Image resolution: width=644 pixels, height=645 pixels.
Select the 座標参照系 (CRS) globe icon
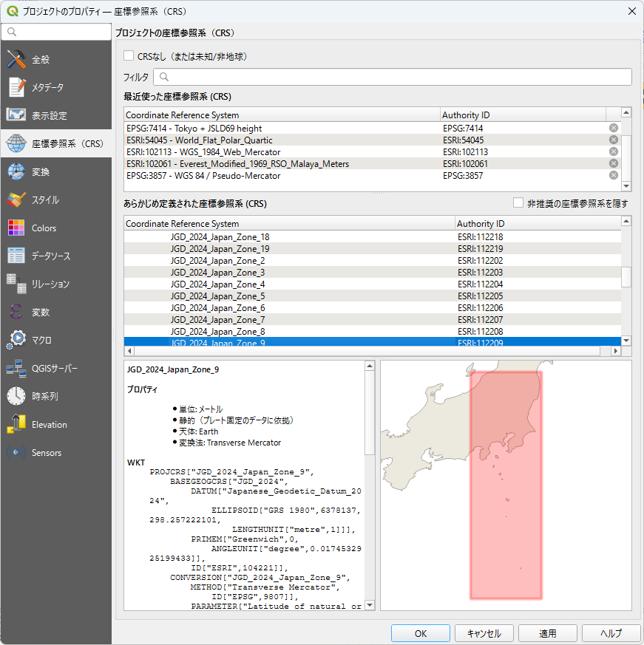coord(16,143)
